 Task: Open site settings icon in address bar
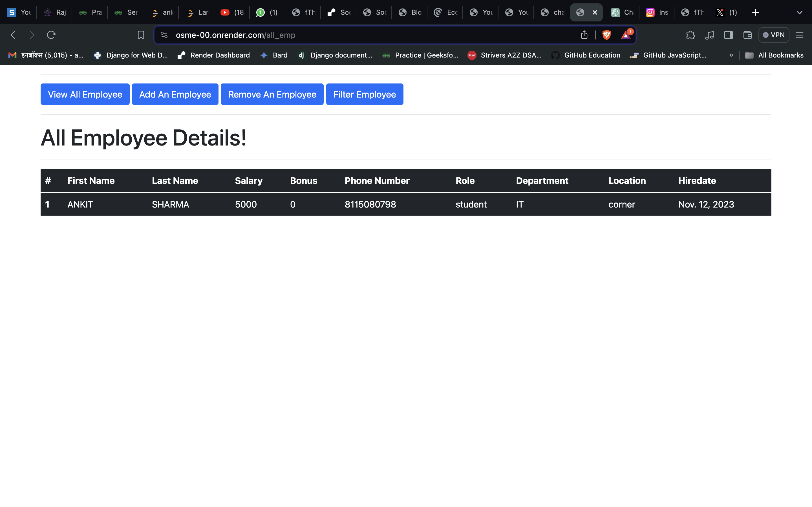tap(164, 35)
